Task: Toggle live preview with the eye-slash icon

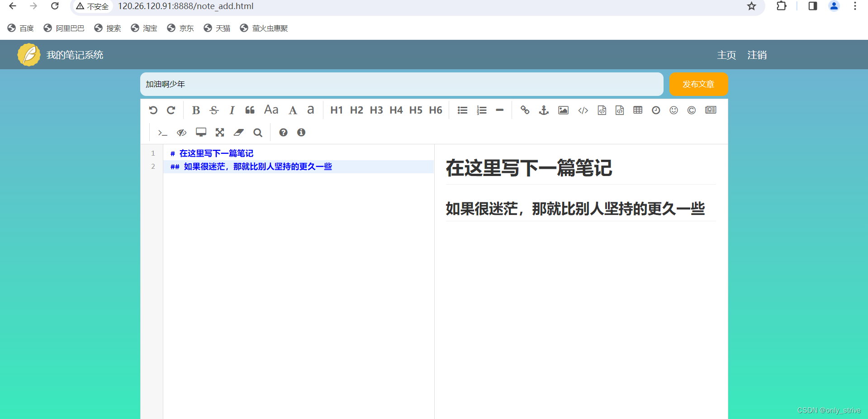Action: coord(181,133)
